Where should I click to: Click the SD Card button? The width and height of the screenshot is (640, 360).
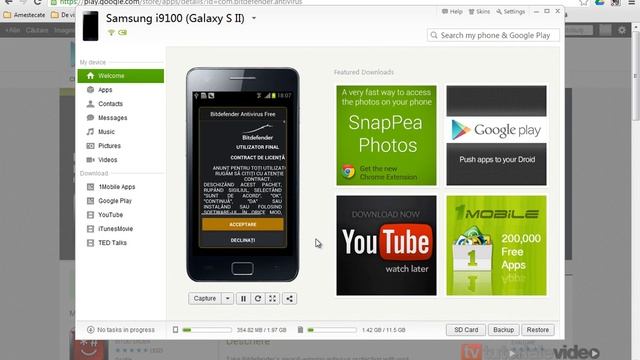tap(466, 330)
